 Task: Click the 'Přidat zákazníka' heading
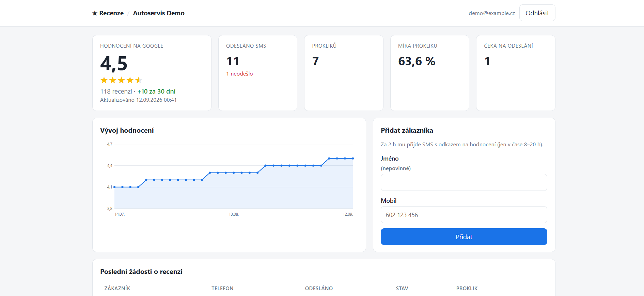click(407, 131)
